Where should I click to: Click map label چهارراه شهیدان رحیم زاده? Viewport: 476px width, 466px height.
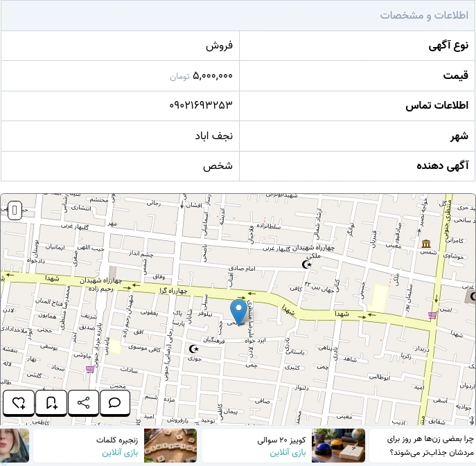pos(101,285)
